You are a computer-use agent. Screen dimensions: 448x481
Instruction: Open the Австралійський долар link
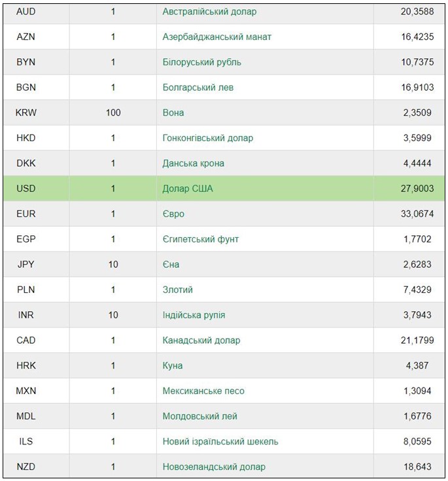click(x=209, y=12)
